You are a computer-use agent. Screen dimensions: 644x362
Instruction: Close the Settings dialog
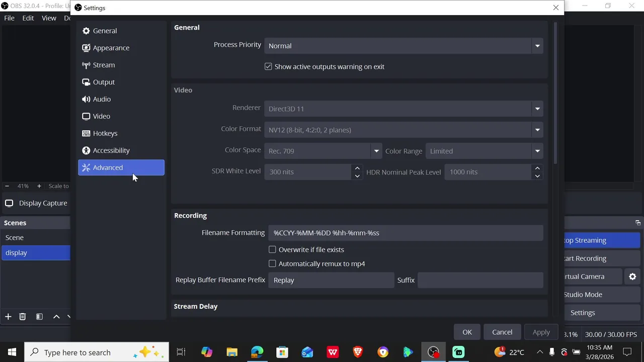click(x=555, y=8)
